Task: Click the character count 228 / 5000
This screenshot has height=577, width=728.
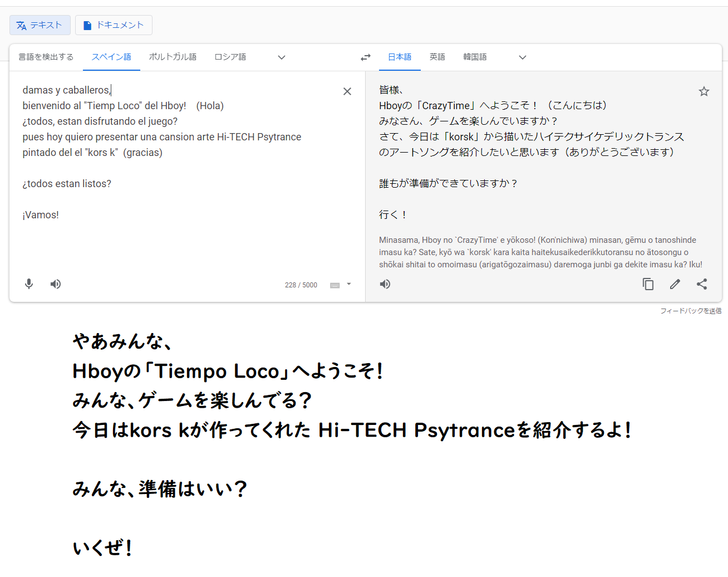Action: [301, 285]
